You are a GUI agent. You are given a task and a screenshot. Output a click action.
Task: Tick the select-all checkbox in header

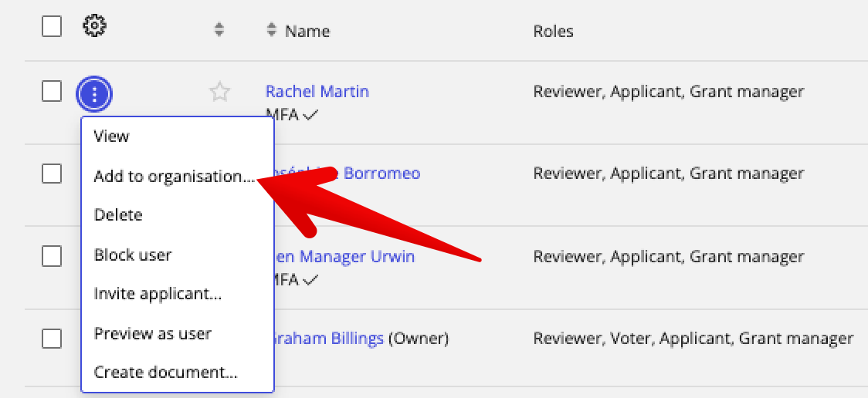tap(52, 26)
